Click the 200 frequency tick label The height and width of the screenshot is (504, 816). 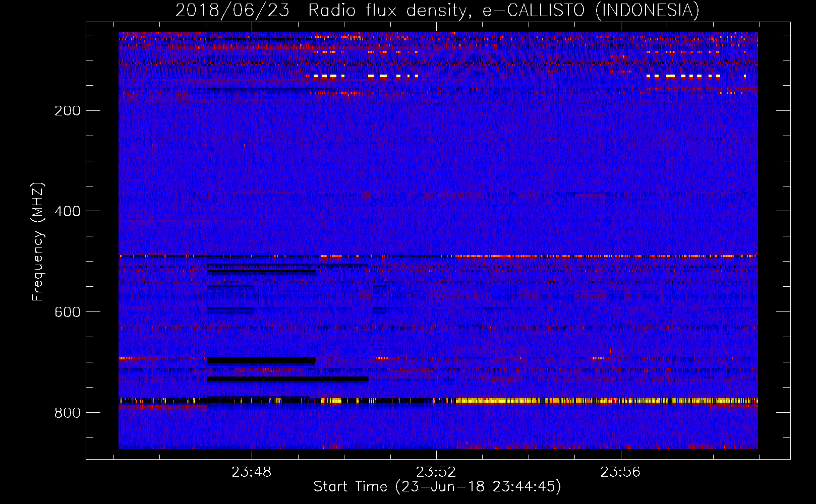tap(68, 110)
